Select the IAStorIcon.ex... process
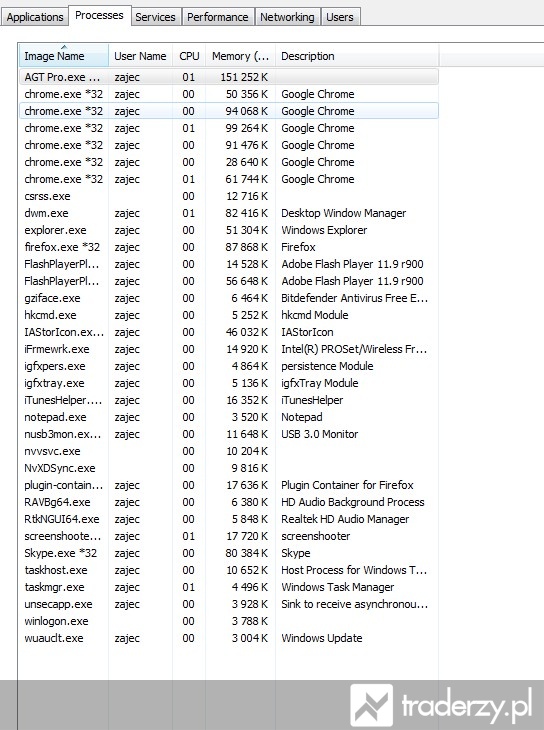Screen dimensions: 544x730 click(229, 332)
